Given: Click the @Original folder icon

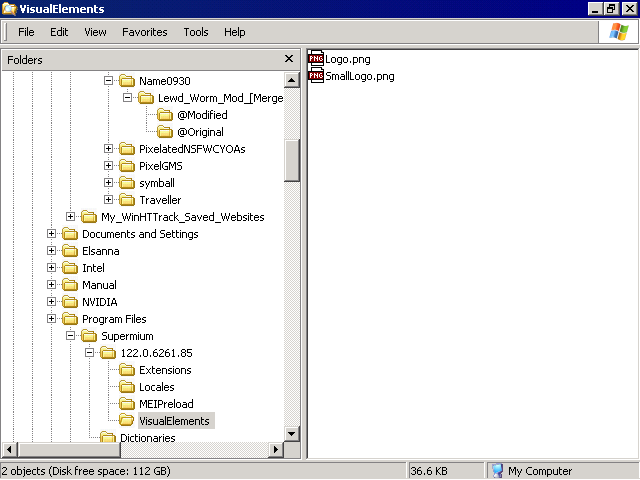Looking at the screenshot, I should pos(165,132).
